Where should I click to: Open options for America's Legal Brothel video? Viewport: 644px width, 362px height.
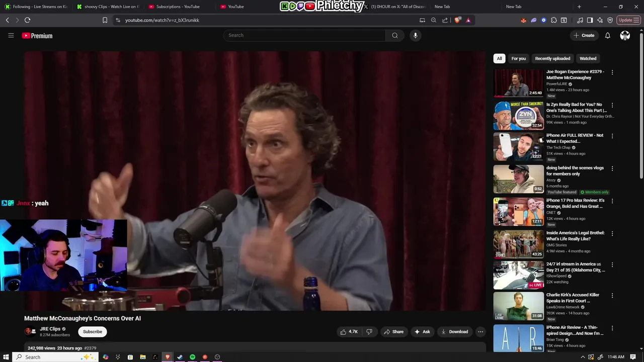pyautogui.click(x=612, y=233)
